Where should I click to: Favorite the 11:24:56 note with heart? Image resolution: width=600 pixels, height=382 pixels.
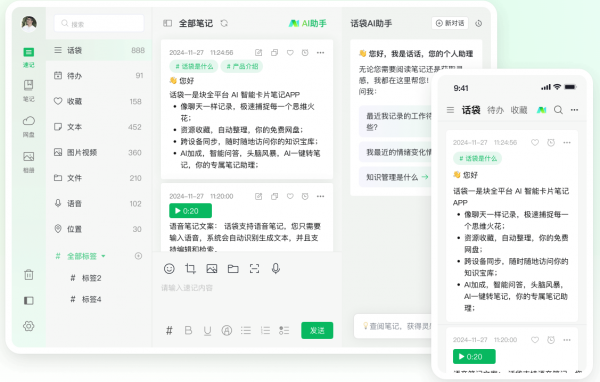290,52
